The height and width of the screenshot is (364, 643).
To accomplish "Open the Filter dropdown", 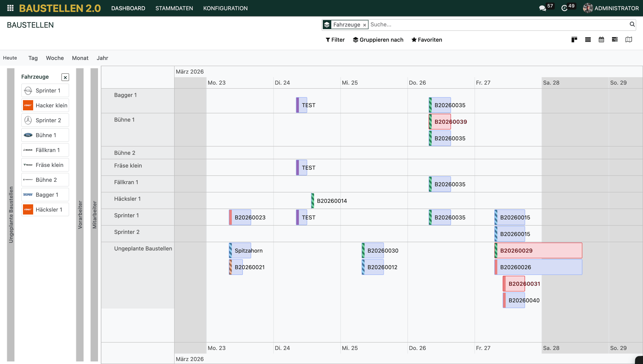I will tap(335, 40).
